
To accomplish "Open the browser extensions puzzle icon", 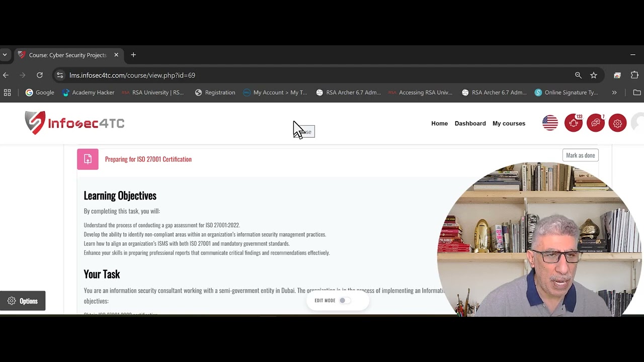I will coord(634,75).
